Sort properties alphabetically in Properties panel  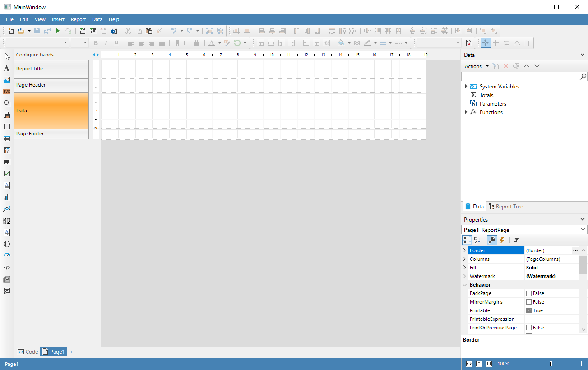[477, 240]
